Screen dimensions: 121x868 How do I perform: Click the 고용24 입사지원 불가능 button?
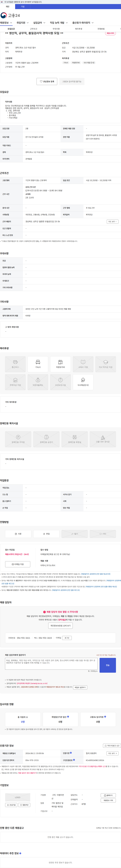(72, 81)
